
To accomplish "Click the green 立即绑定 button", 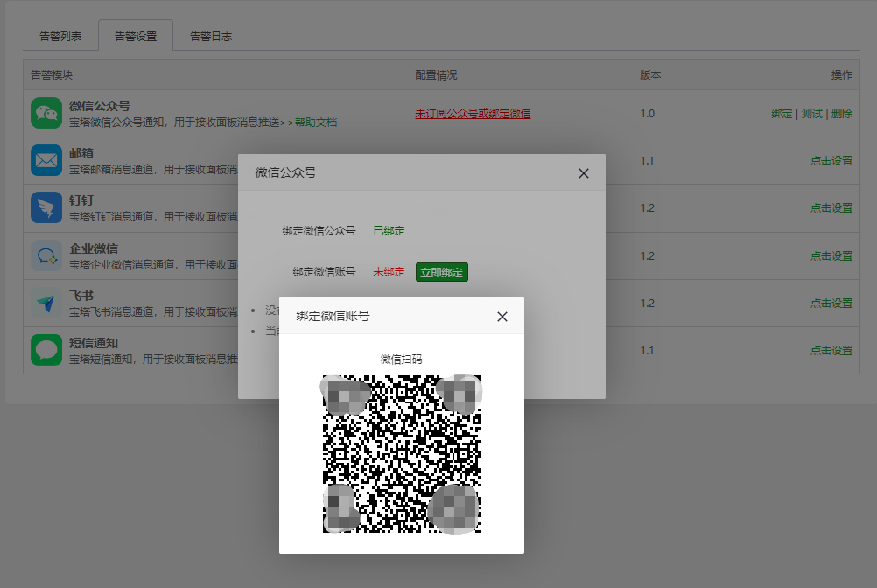I will click(x=442, y=272).
